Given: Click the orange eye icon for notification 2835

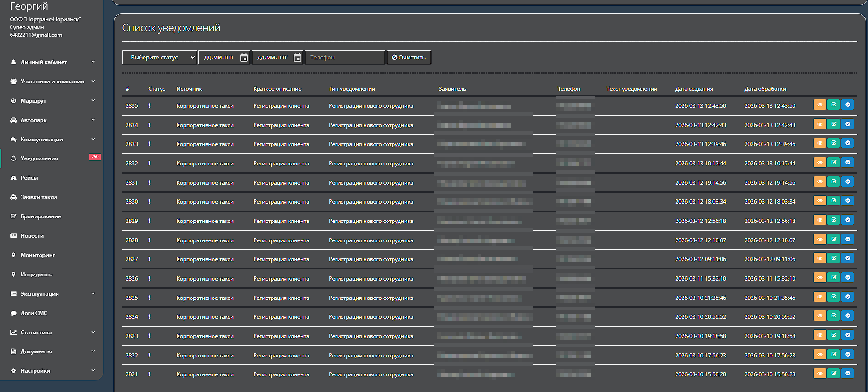Looking at the screenshot, I should tap(820, 105).
